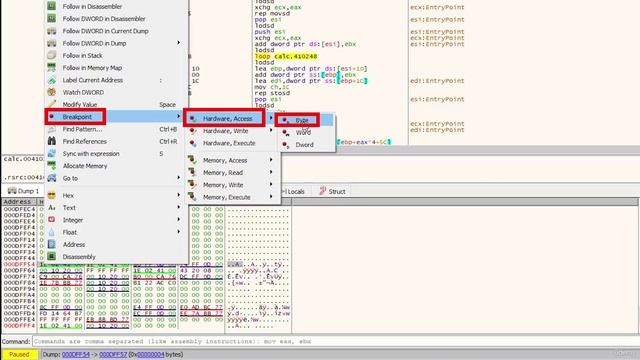This screenshot has width=640, height=360.
Task: Click the Follow DWORD in Current Dump icon
Action: point(51,31)
